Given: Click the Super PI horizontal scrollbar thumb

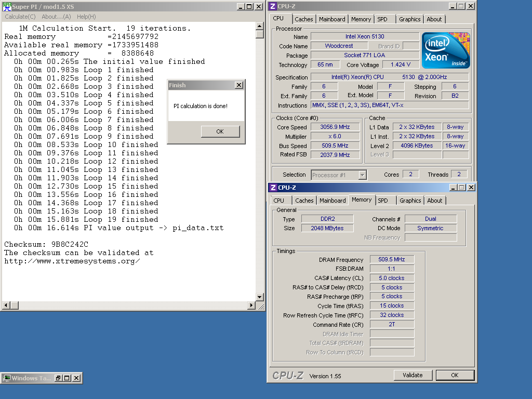Looking at the screenshot, I should 14,305.
